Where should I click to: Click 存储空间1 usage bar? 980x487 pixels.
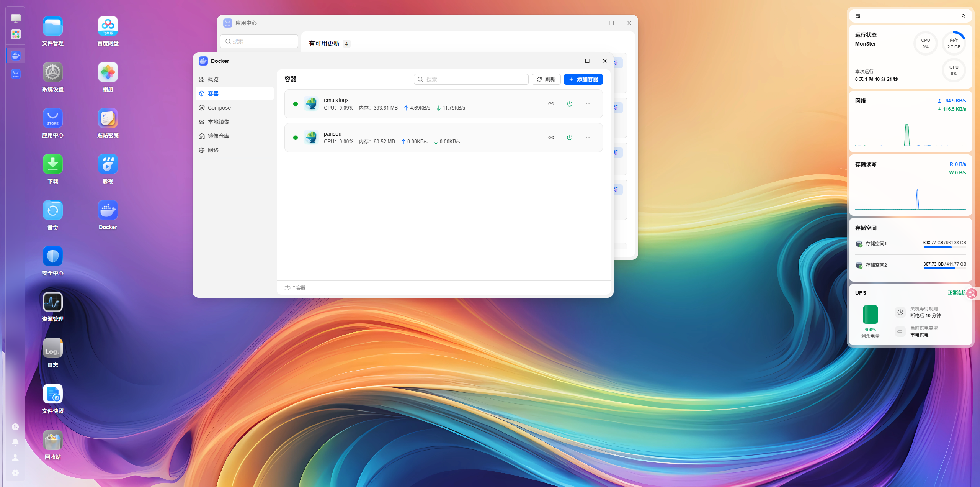click(x=945, y=248)
